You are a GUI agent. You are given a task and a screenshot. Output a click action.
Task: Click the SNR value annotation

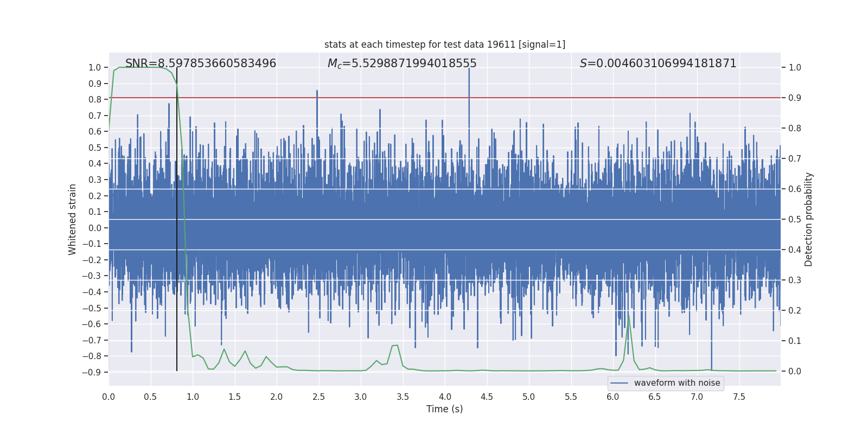pyautogui.click(x=201, y=63)
